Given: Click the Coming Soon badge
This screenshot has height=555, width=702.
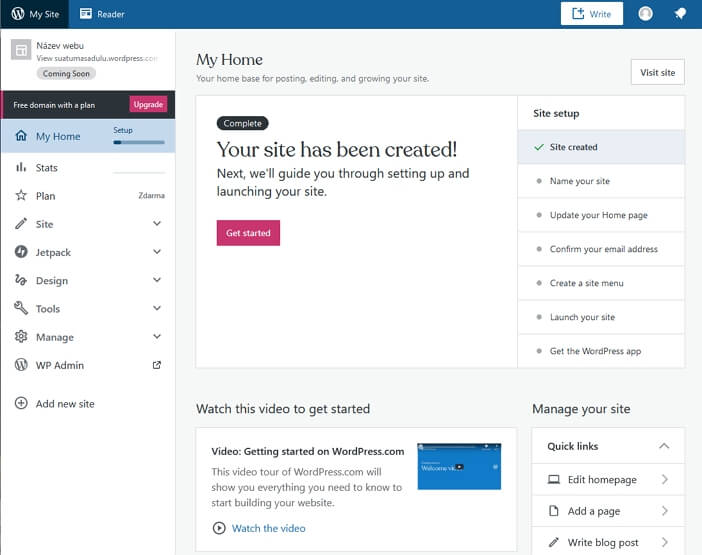Looking at the screenshot, I should [66, 73].
